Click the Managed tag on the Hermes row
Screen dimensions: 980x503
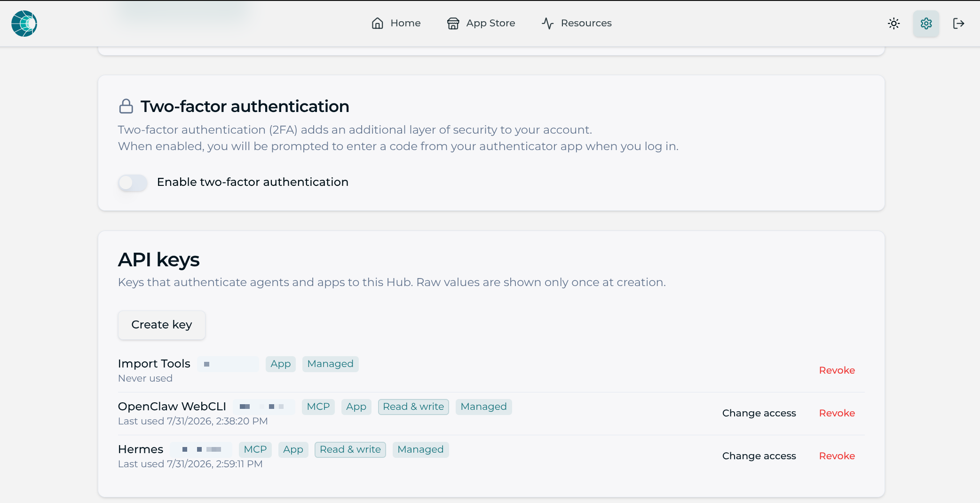coord(421,450)
